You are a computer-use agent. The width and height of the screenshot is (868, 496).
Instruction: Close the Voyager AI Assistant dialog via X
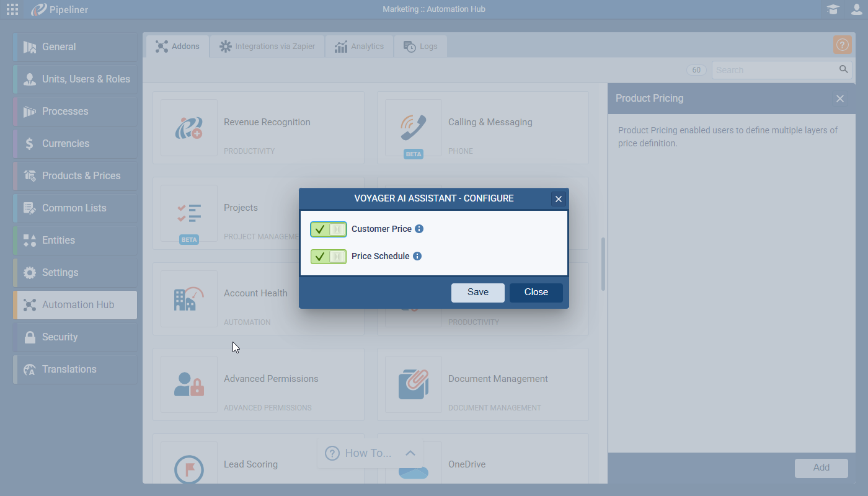(559, 199)
